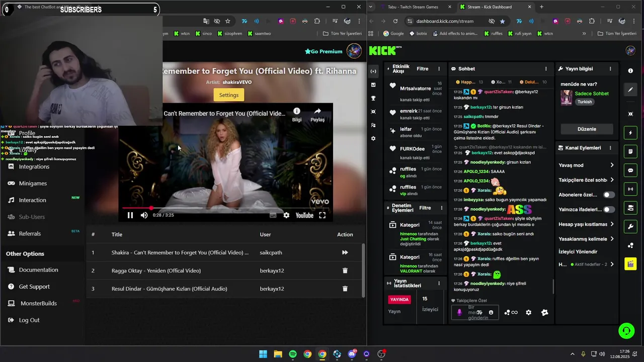Open Kanal Eylemleri options menu

click(610, 148)
